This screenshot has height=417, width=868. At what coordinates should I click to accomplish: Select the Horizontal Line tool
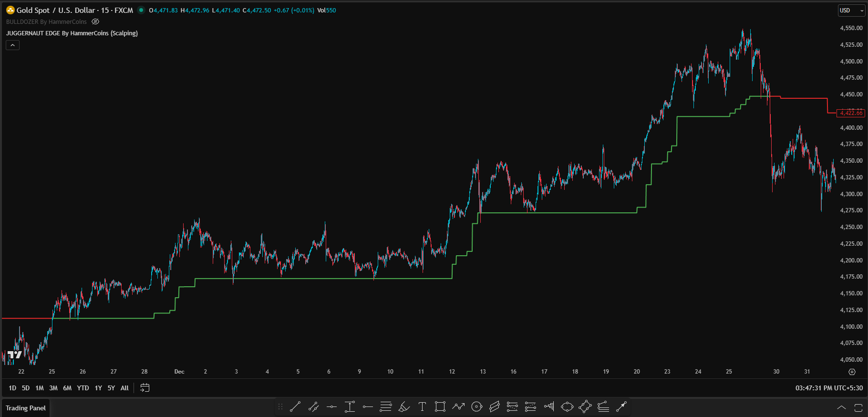point(331,407)
